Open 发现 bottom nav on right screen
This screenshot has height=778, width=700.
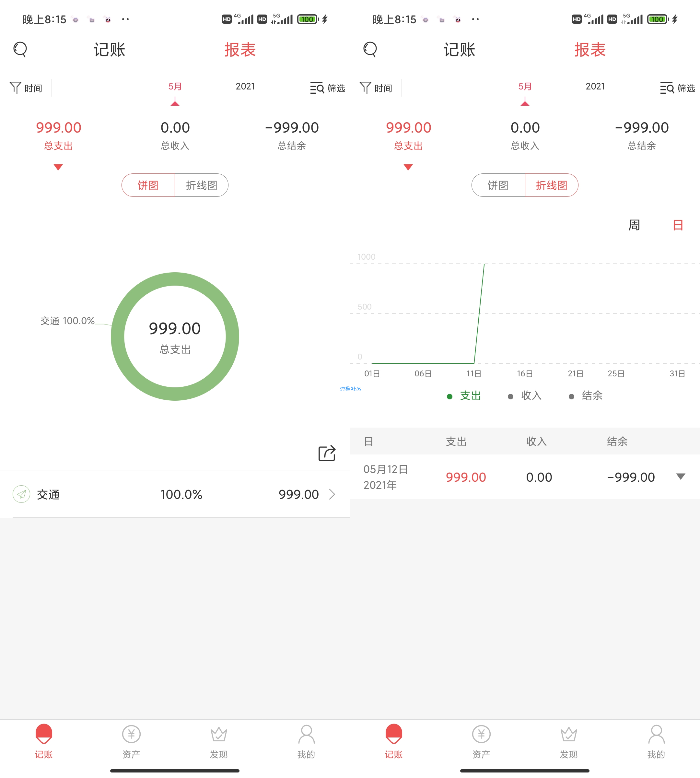coord(569,741)
